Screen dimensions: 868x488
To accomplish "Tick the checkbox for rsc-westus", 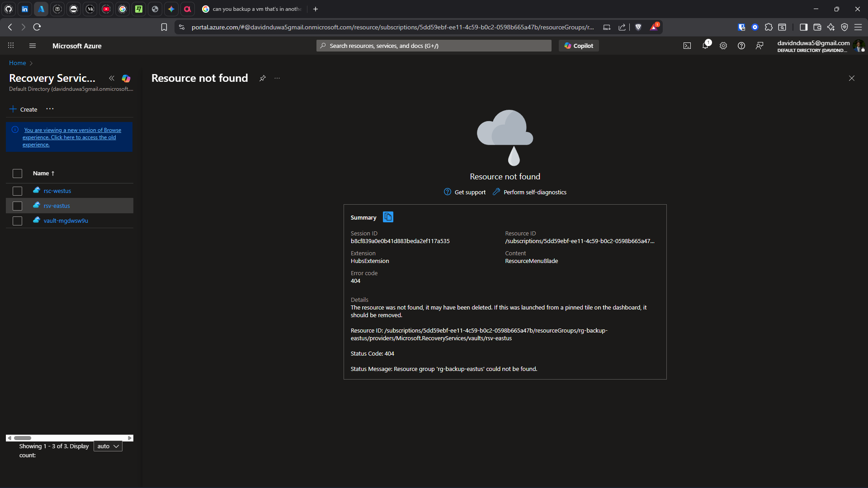I will 17,191.
